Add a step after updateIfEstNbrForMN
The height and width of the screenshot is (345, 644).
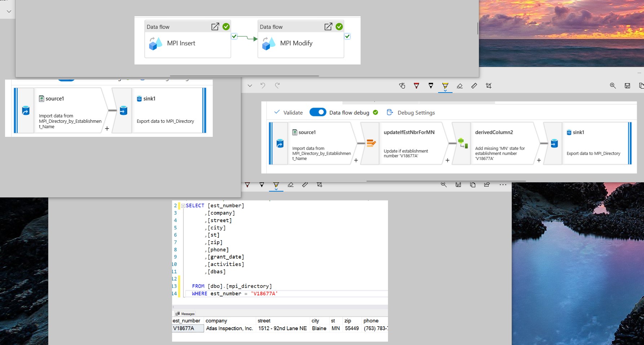coord(447,160)
